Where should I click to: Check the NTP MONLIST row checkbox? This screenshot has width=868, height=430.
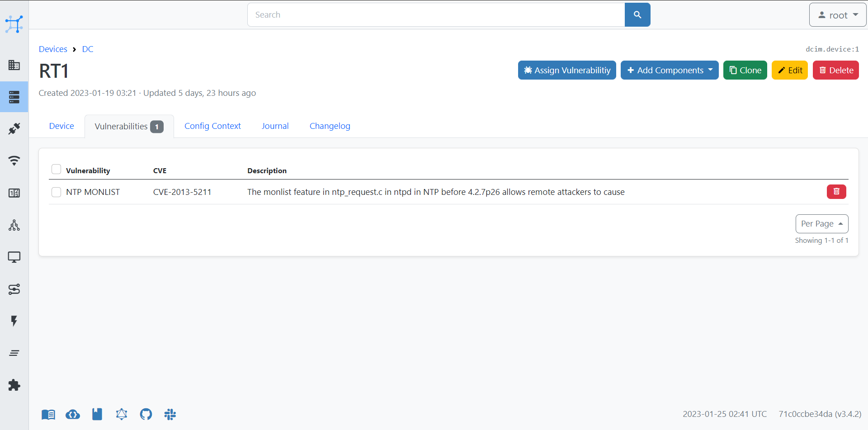[x=56, y=192]
